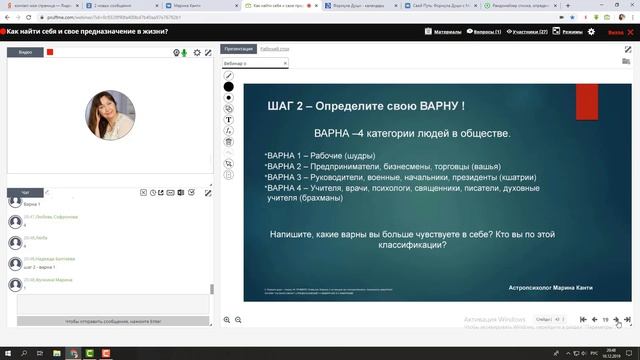Show hidden system tray icons

[x=568, y=353]
